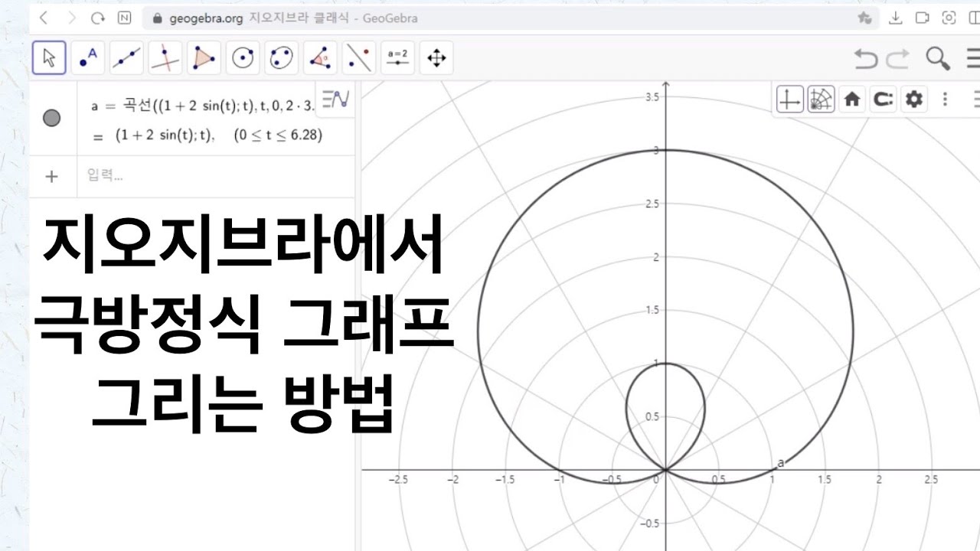Viewport: 980px width, 551px height.
Task: Select the Perpendicular Line tool
Action: tap(165, 57)
